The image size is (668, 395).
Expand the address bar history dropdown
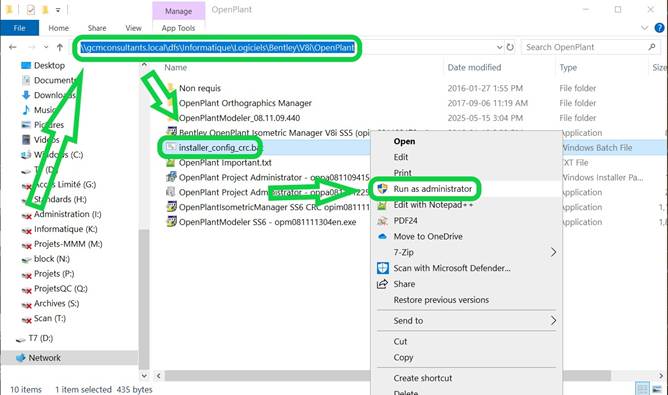click(500, 47)
